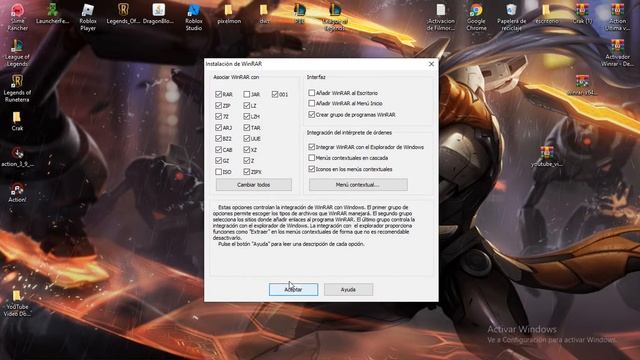Open the Menú contextual... button
The width and height of the screenshot is (640, 360).
click(x=358, y=184)
